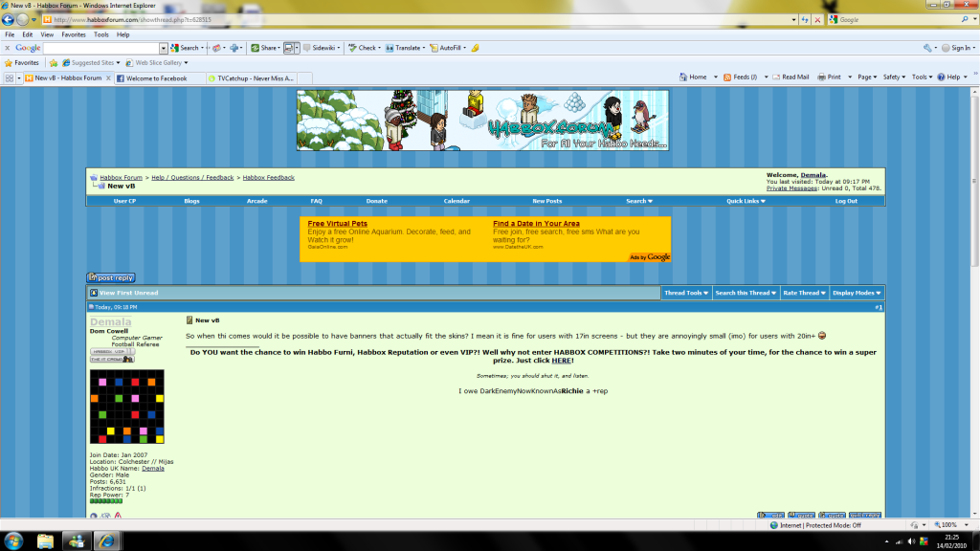Switch to the Welcome to Facebook tab
This screenshot has height=551, width=980.
tap(156, 78)
